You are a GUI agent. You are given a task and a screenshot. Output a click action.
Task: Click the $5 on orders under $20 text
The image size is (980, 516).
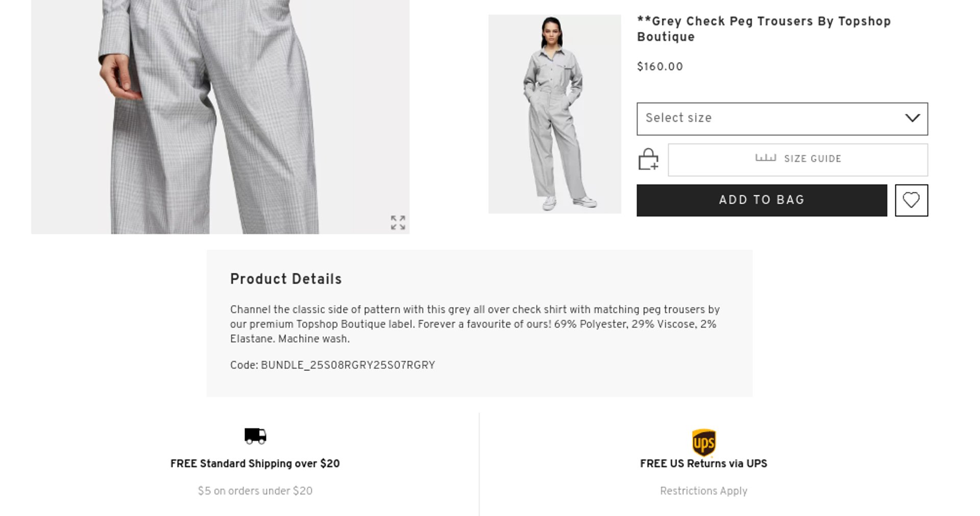255,491
